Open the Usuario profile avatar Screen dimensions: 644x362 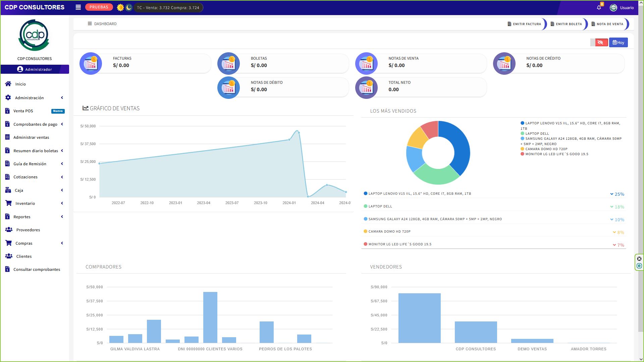613,8
